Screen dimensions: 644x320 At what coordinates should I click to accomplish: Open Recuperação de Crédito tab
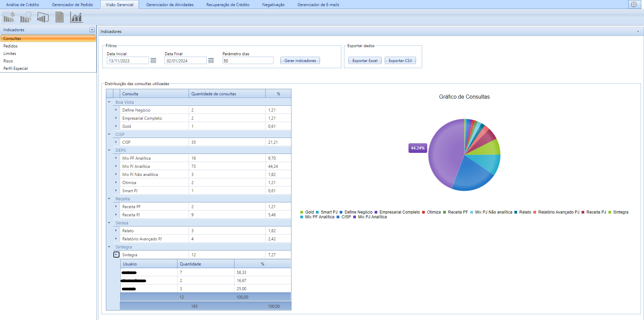[228, 5]
